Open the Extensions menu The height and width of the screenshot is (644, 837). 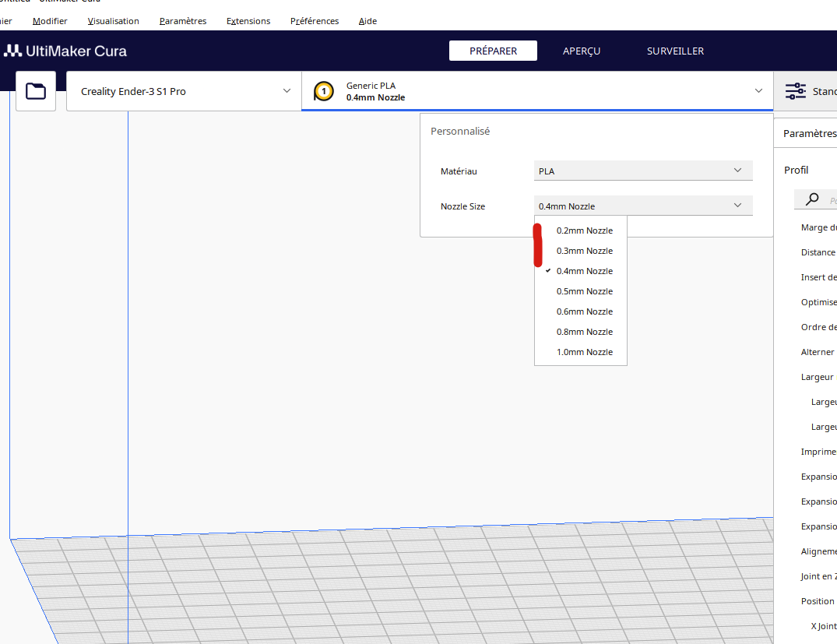(248, 21)
